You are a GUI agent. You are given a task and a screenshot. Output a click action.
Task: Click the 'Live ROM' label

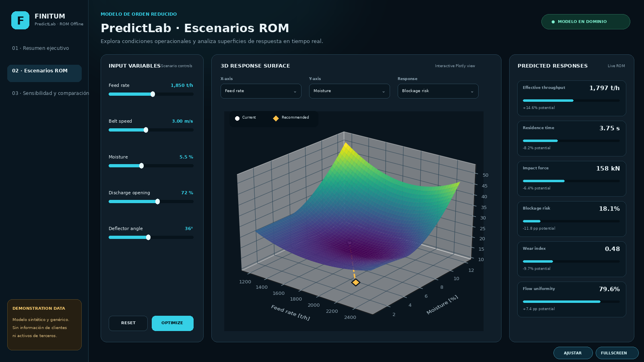tap(616, 66)
